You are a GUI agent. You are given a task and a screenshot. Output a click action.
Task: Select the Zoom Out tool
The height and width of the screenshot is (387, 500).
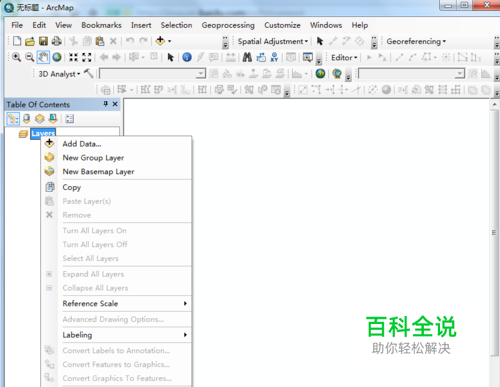coord(30,57)
